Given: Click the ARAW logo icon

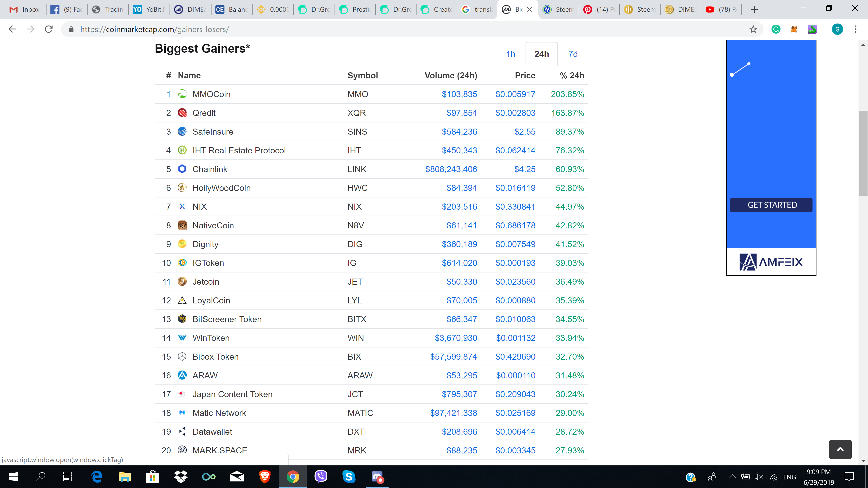Looking at the screenshot, I should 182,375.
